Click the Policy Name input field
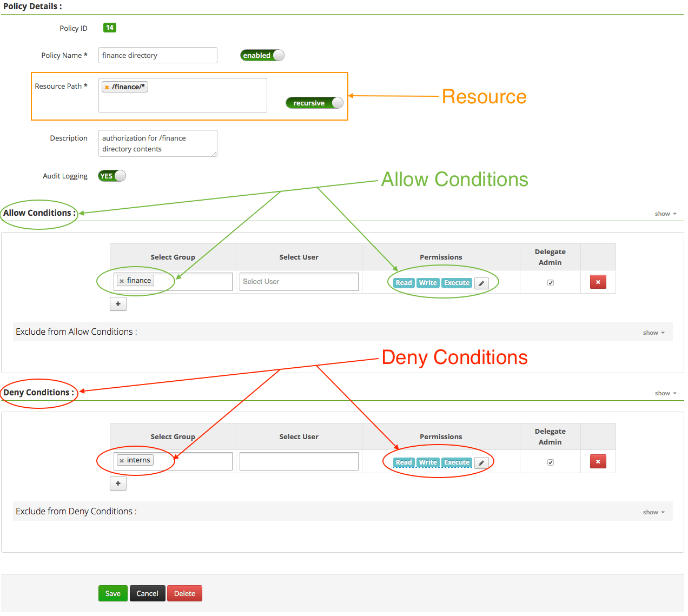 [158, 55]
